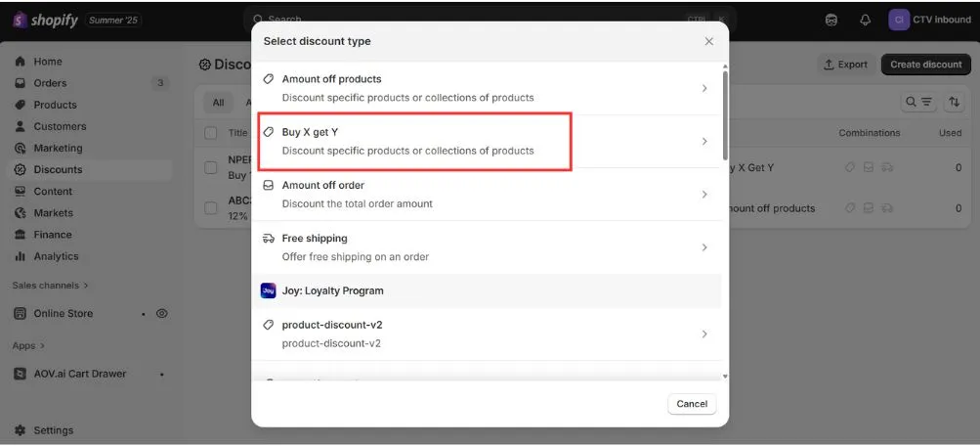Open the Sidekick assistant icon

pyautogui.click(x=831, y=20)
